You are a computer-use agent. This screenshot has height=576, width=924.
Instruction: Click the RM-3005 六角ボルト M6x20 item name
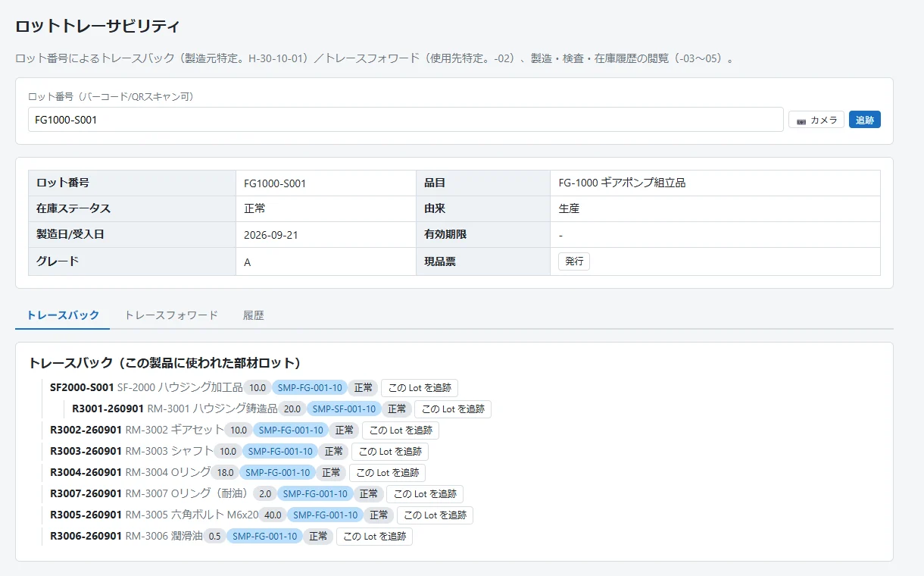(x=192, y=515)
